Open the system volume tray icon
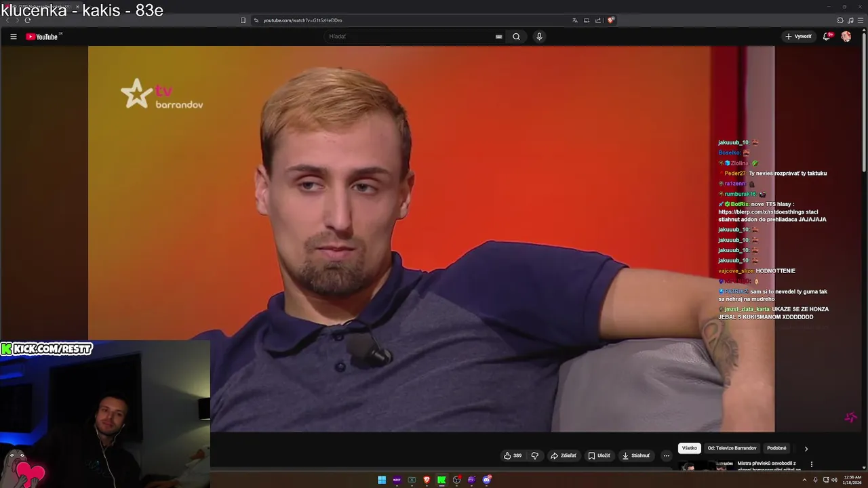This screenshot has height=488, width=868. 834,480
